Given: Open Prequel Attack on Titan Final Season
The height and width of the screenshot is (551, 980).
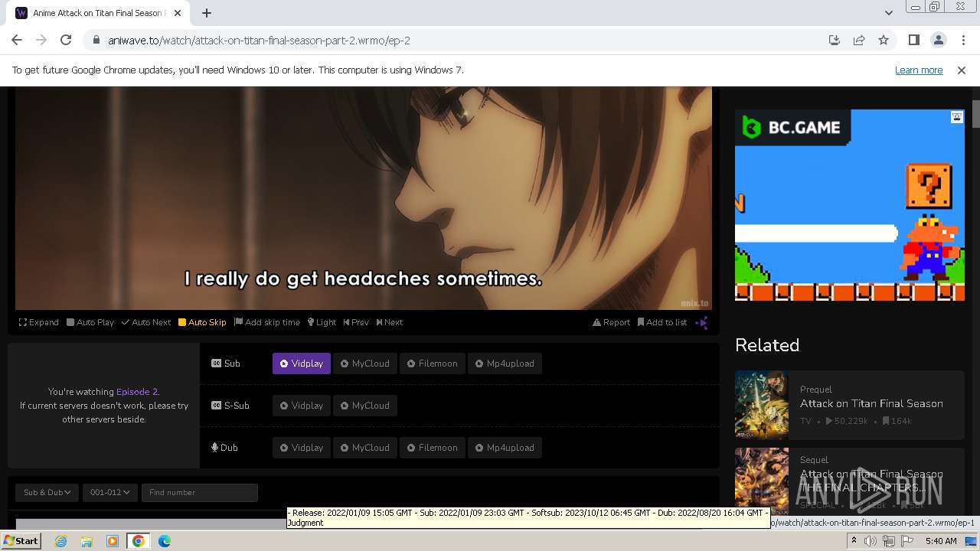Looking at the screenshot, I should coord(871,403).
